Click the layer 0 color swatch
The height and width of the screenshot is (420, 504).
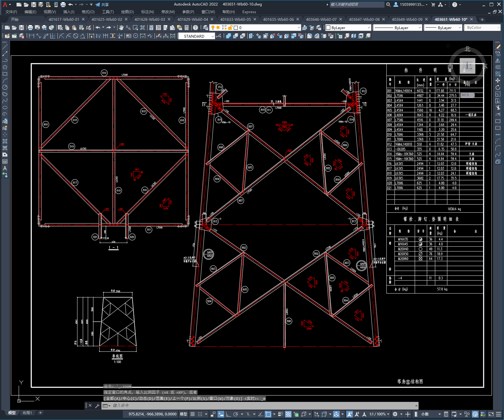[x=236, y=28]
